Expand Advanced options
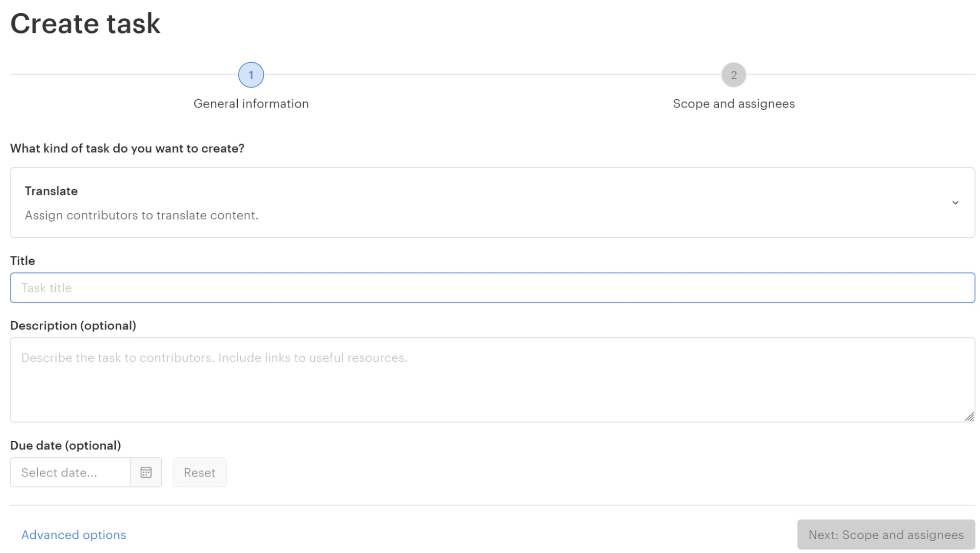This screenshot has height=553, width=980. point(74,534)
